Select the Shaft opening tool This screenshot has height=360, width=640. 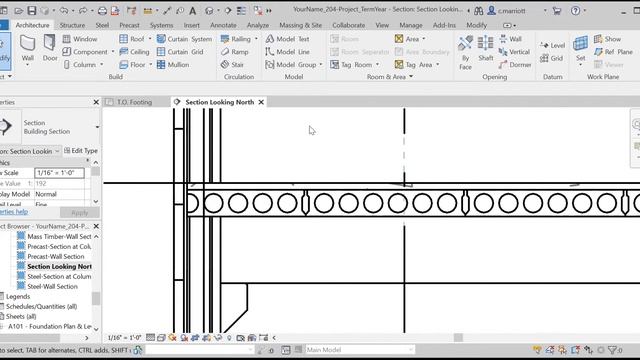486,49
